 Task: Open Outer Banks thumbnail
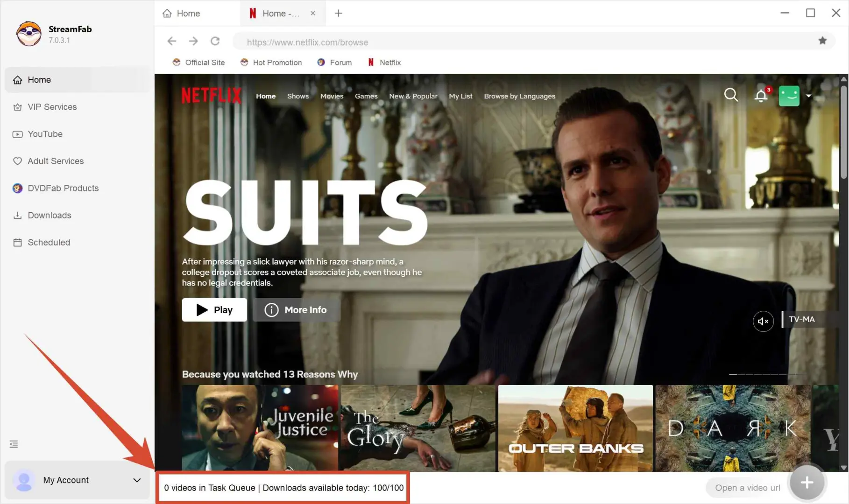(x=575, y=428)
